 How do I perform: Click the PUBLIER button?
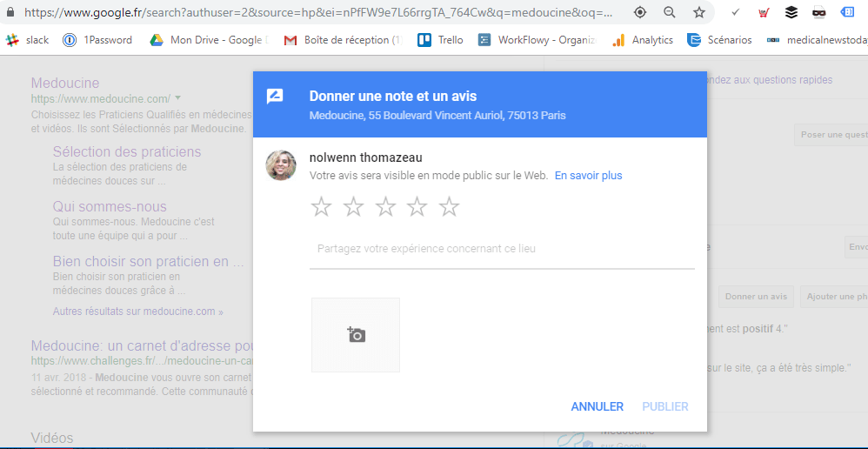click(x=665, y=407)
